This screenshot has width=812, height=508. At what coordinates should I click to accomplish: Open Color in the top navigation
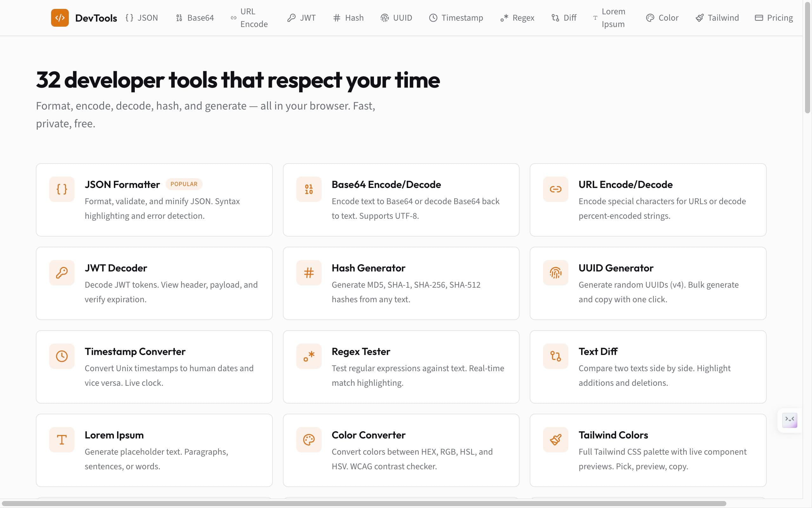tap(662, 18)
